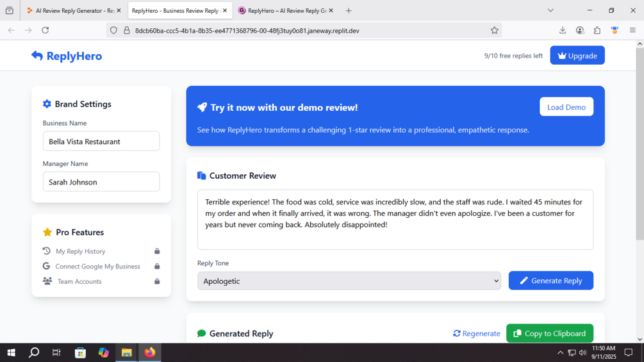Click the Upgrade button
The image size is (644, 362).
577,55
